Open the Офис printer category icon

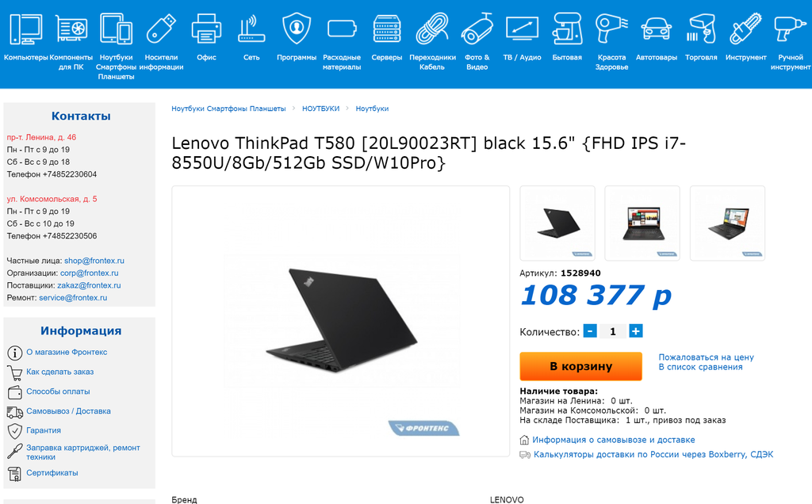(x=206, y=29)
